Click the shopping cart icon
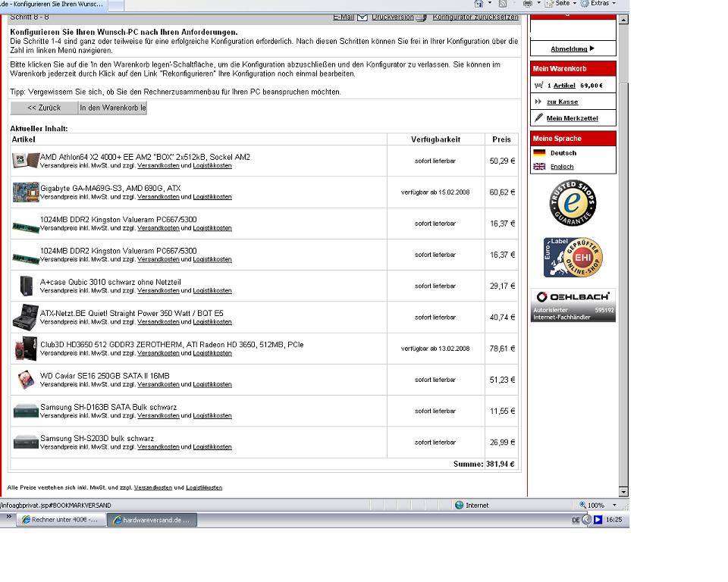 [x=538, y=86]
